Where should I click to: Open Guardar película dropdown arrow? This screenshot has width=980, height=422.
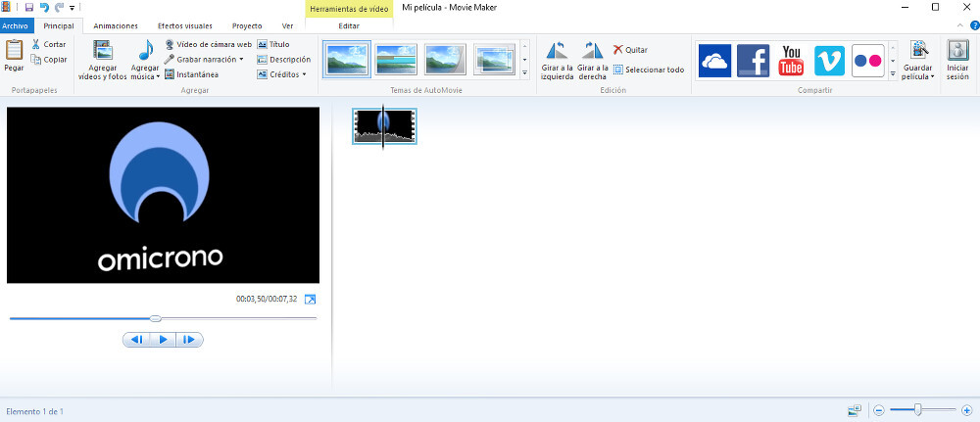pyautogui.click(x=933, y=76)
